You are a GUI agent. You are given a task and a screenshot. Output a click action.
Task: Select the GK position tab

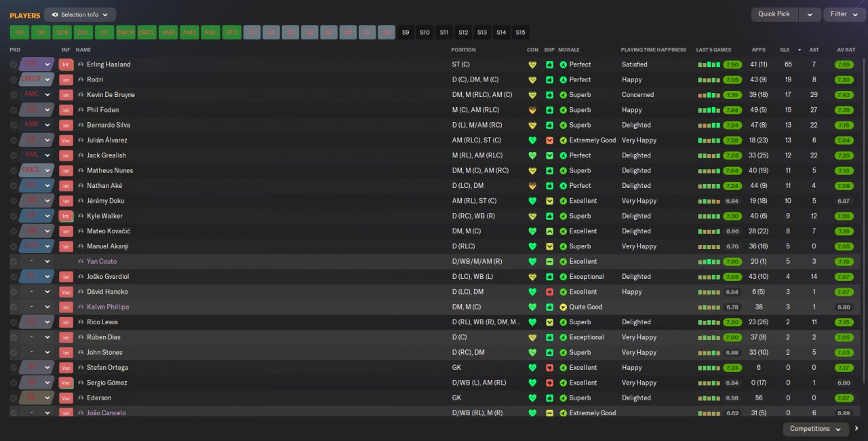(x=19, y=32)
